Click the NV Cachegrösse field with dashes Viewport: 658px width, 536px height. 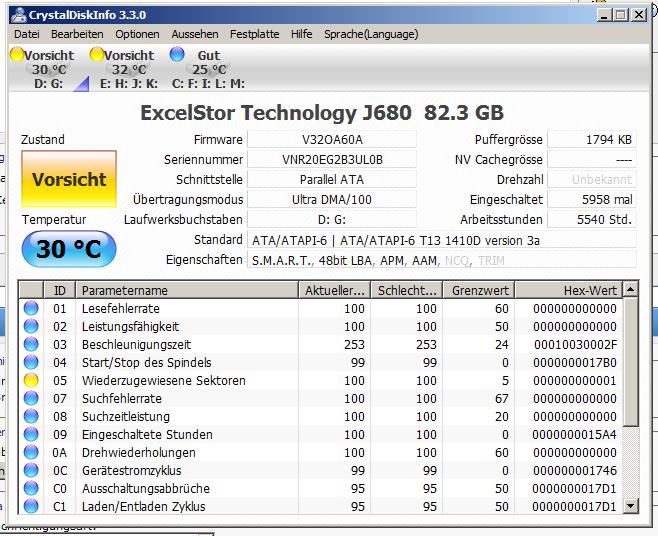click(592, 159)
